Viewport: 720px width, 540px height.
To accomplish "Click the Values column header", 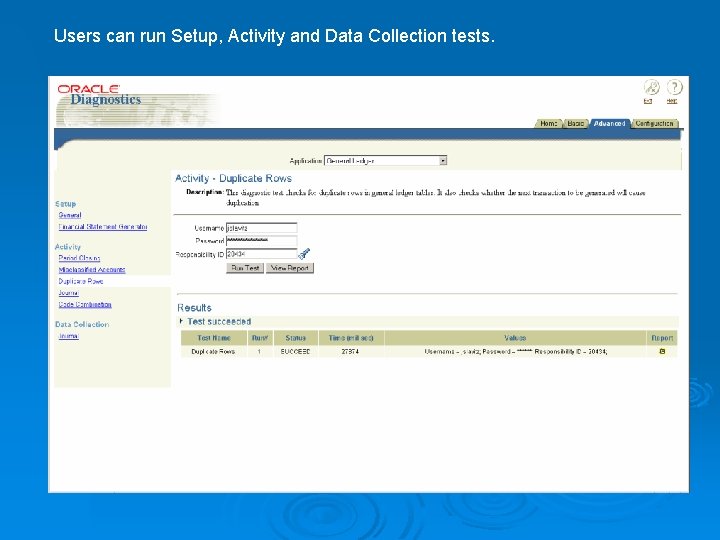I will click(x=515, y=338).
